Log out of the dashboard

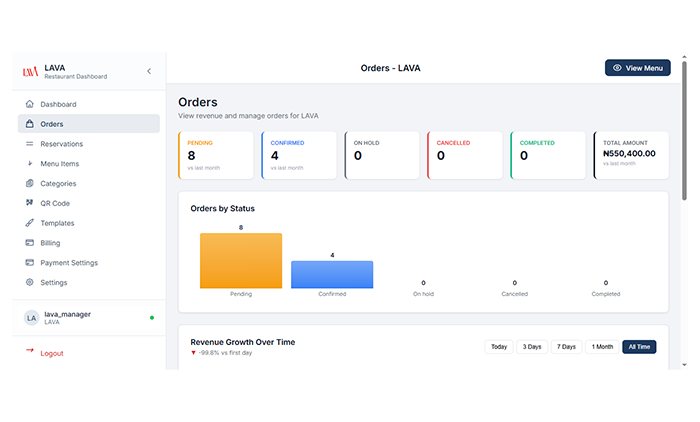52,353
